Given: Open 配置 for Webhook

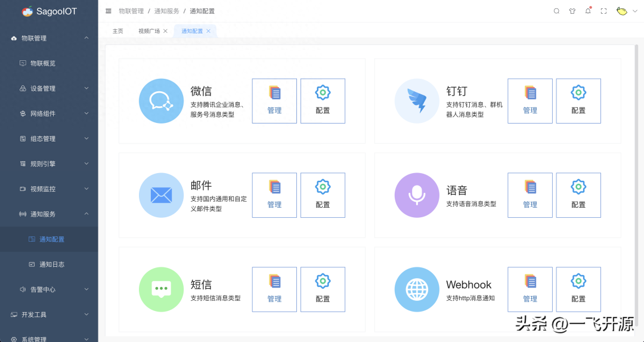Looking at the screenshot, I should tap(578, 289).
